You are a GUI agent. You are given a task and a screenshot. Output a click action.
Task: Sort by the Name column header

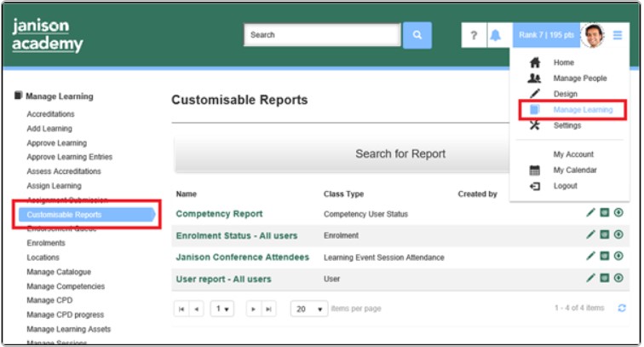pyautogui.click(x=186, y=194)
